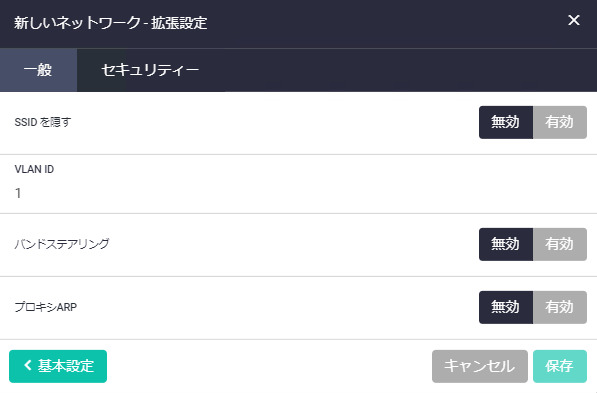Click the プロキシARP label text
Image resolution: width=597 pixels, height=393 pixels.
46,307
